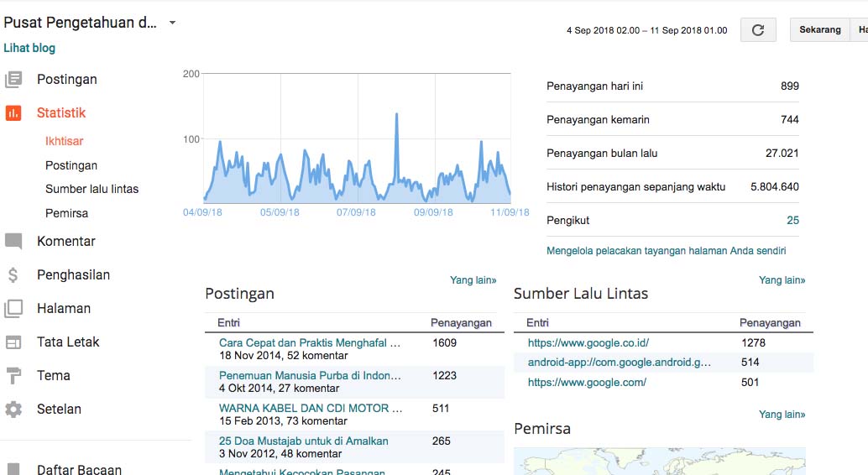Open the Komentar speech bubble icon
This screenshot has width=868, height=475.
tap(13, 242)
